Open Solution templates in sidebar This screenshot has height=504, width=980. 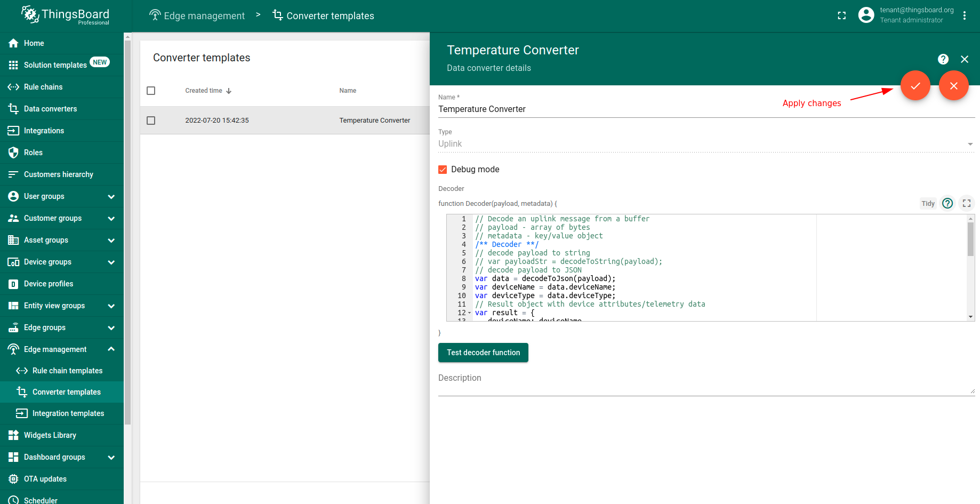(62, 65)
